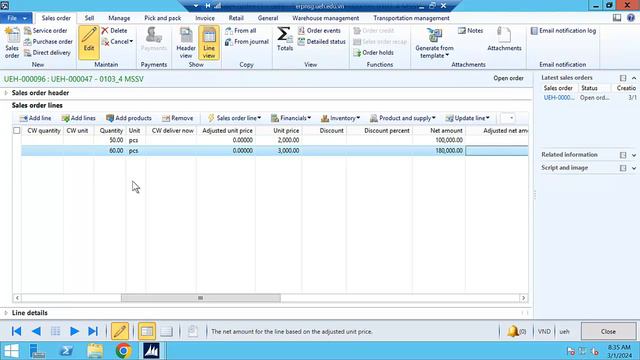
Task: Click the Sales order new icon
Action: pos(12,43)
